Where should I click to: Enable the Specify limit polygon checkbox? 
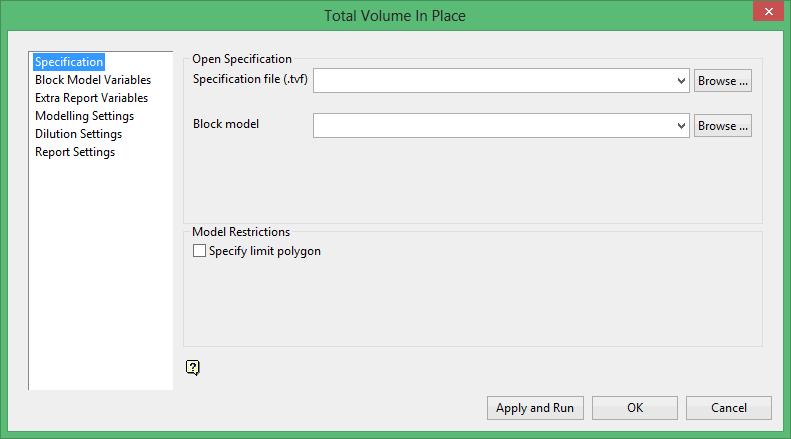coord(199,251)
